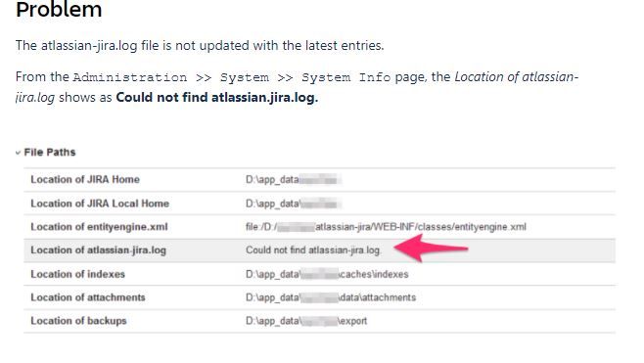
Task: Select the Location of JIRA Local Home label
Action: [x=100, y=204]
